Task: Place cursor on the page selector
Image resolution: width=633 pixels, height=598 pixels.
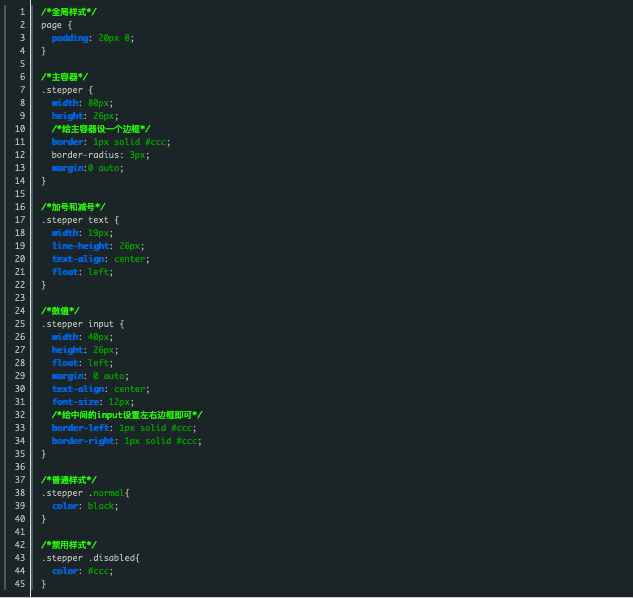Action: (51, 24)
